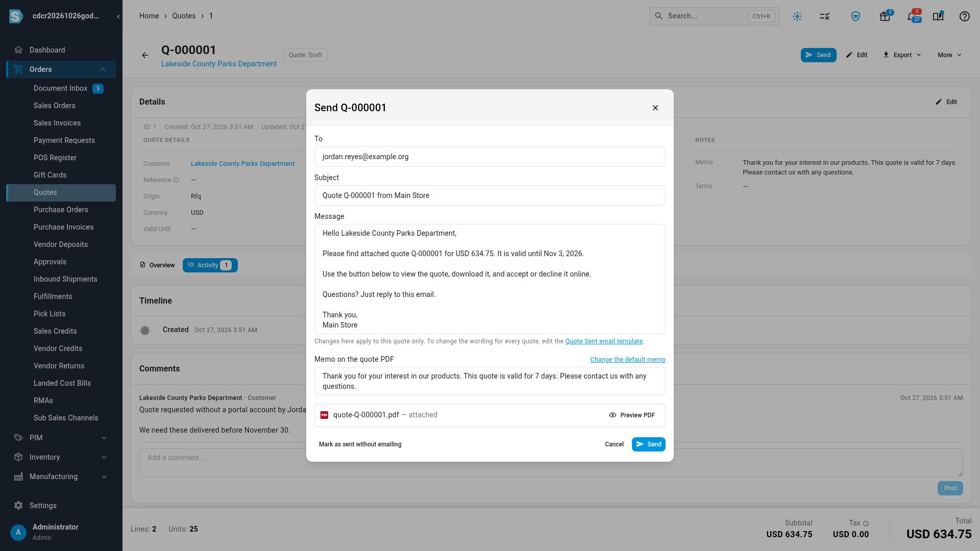980x551 pixels.
Task: Click the PDF file icon for quote-Q-000001.pdf
Action: 324,415
